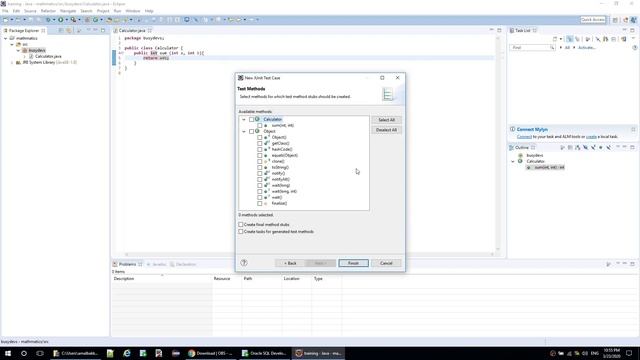
Task: Click the Open Perspective icon
Action: point(615,20)
